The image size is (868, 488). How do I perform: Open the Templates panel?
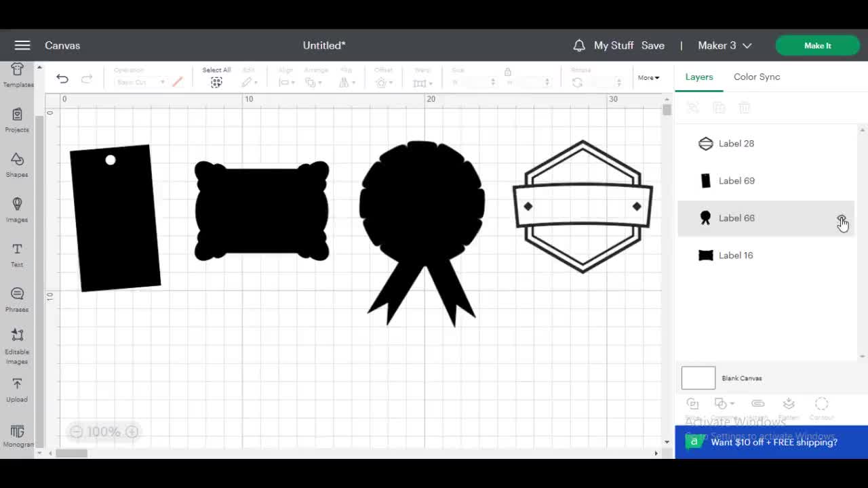coord(18,75)
